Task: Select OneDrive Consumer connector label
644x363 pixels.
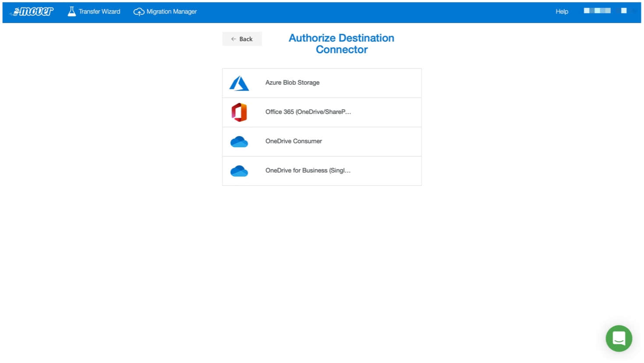Action: tap(294, 141)
